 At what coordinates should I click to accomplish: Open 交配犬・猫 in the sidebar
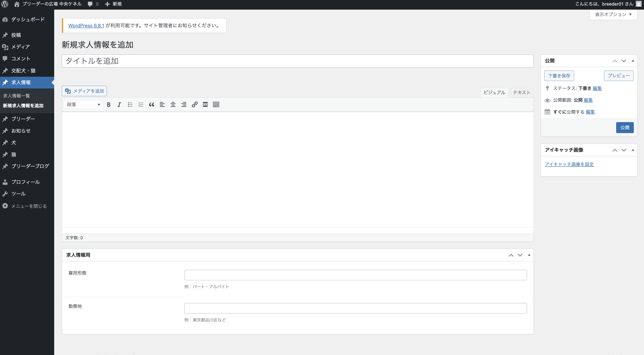[27, 71]
